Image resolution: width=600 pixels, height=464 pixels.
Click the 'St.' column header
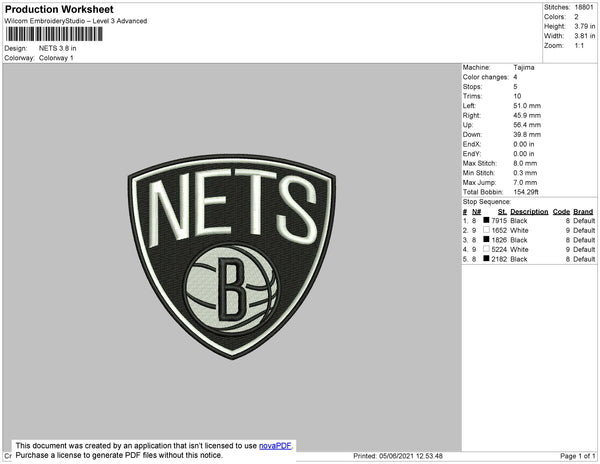click(502, 212)
